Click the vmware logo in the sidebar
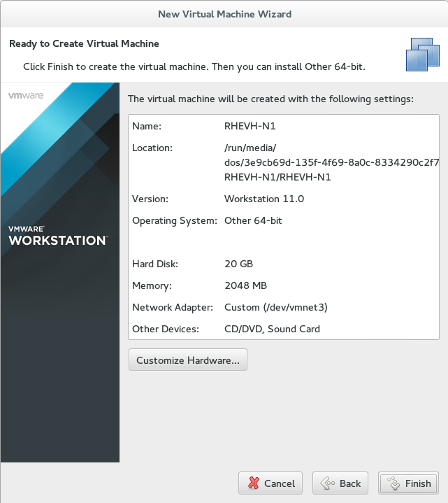 pyautogui.click(x=26, y=96)
